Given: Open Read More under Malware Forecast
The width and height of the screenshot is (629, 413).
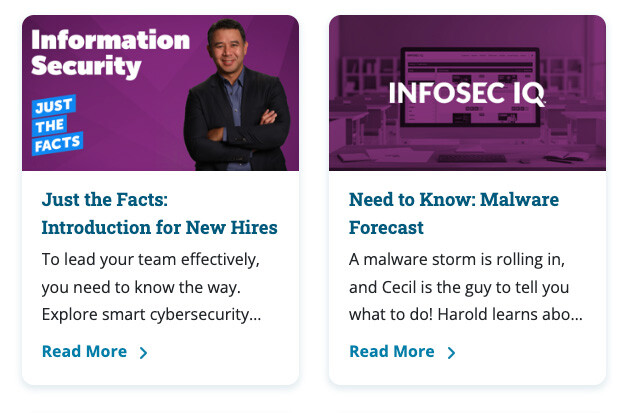Looking at the screenshot, I should (392, 351).
